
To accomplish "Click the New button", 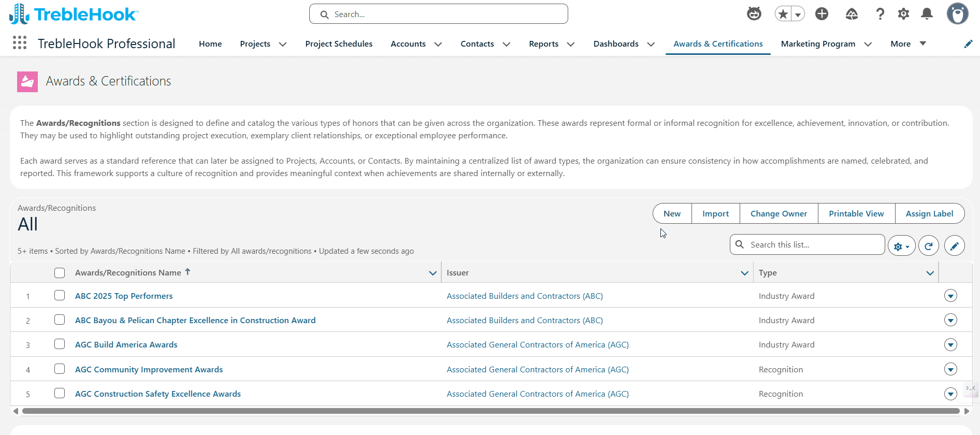I will coord(672,213).
